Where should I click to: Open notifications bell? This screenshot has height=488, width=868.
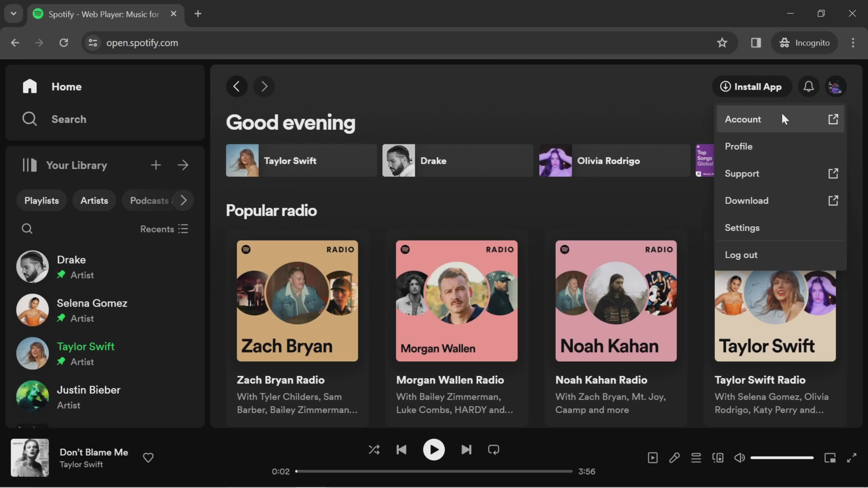point(808,87)
